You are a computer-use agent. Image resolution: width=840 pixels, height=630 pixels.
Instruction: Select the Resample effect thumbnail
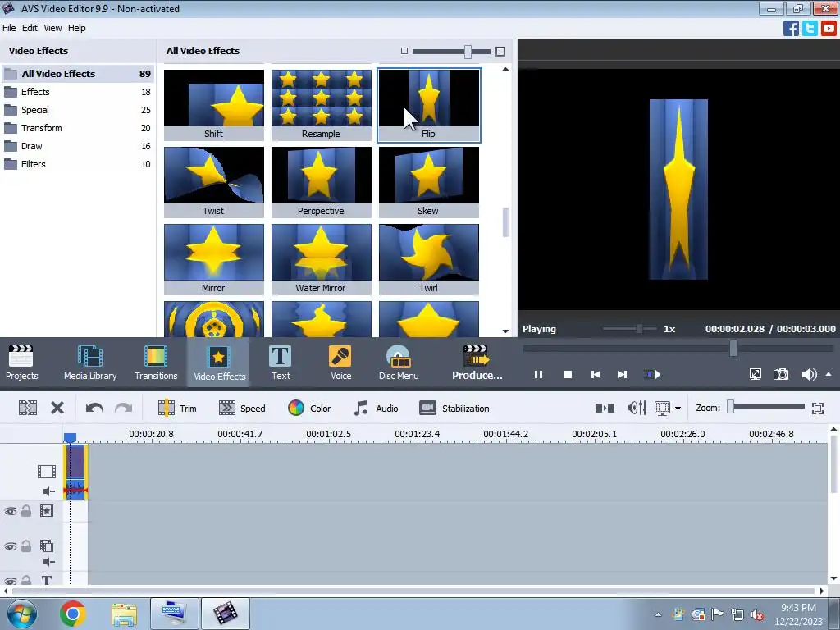tap(321, 105)
